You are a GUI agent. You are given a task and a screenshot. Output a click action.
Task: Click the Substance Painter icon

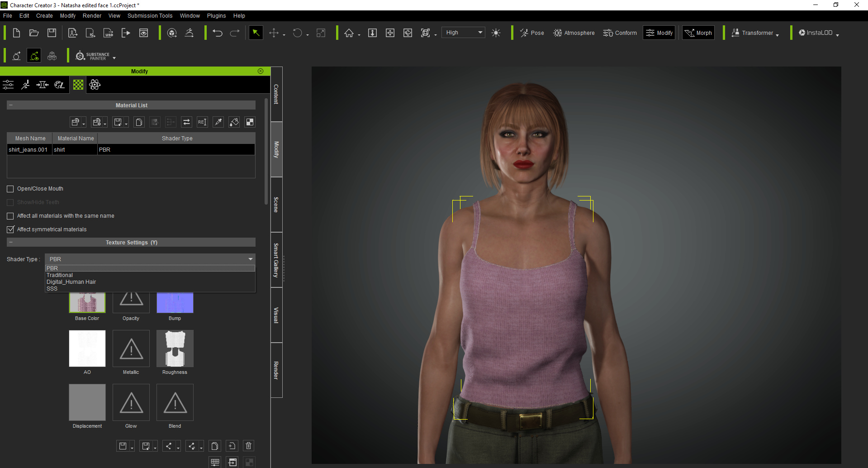[92, 56]
